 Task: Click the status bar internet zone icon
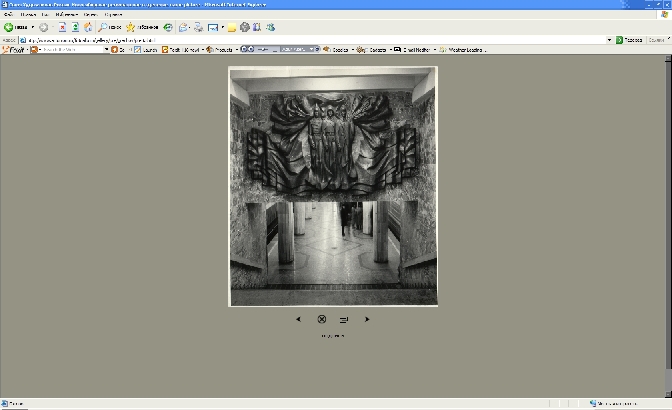(593, 404)
